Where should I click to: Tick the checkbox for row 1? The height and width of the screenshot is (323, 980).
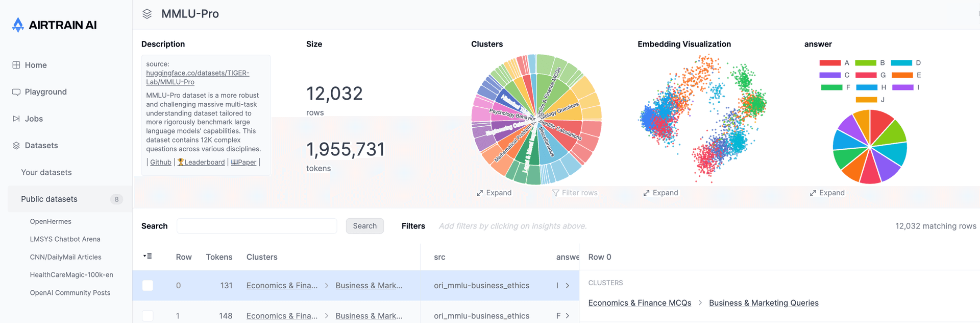pyautogui.click(x=148, y=316)
